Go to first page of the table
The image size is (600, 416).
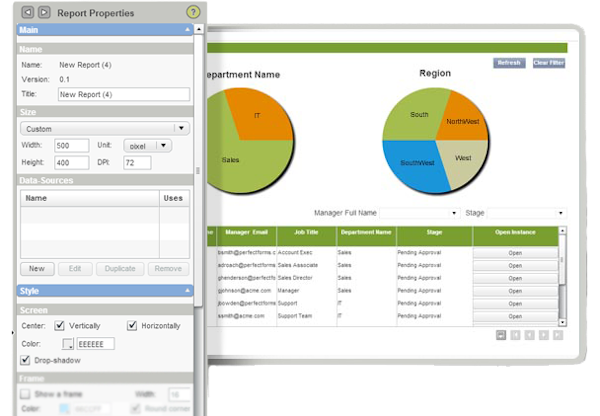click(515, 335)
